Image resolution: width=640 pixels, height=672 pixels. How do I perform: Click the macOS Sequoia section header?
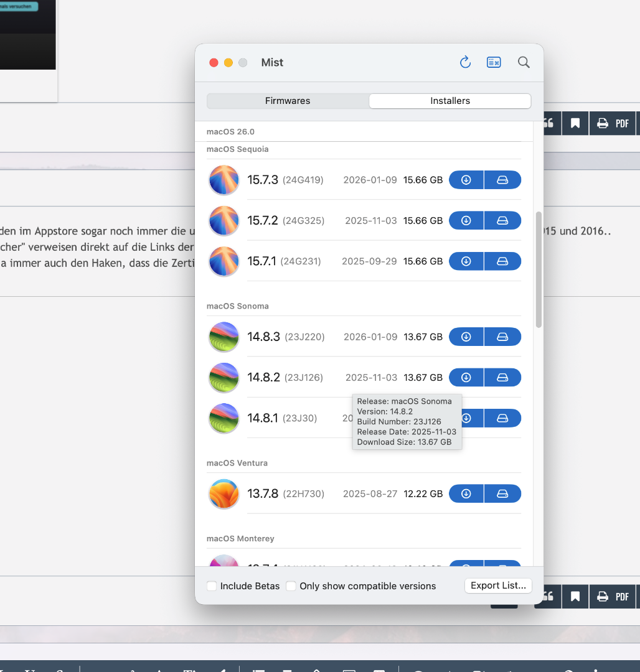tap(237, 149)
